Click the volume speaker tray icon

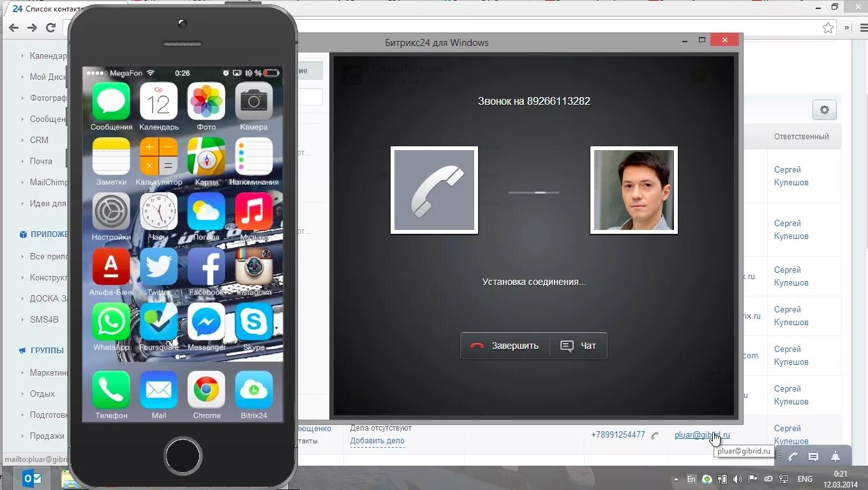[x=738, y=479]
